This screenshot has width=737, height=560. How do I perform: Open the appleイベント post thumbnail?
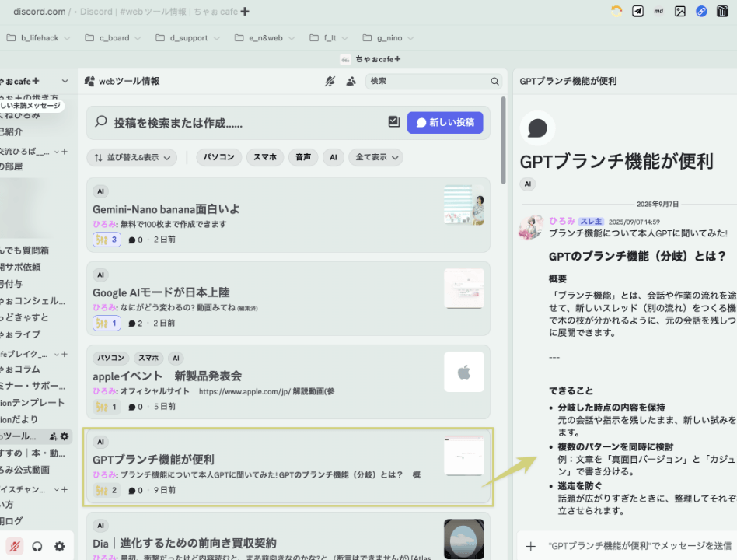click(x=463, y=372)
